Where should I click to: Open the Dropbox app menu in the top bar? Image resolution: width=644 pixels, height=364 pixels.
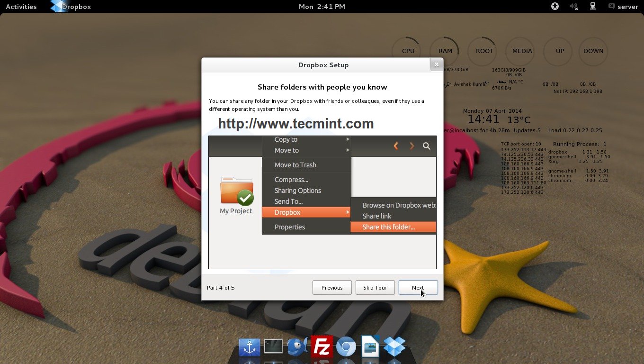[71, 7]
